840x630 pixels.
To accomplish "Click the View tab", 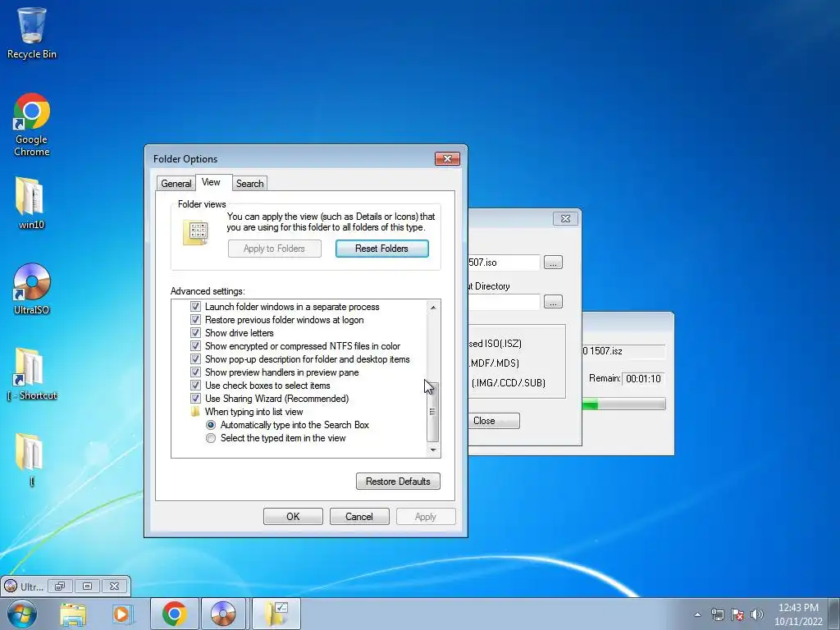I will pos(211,182).
